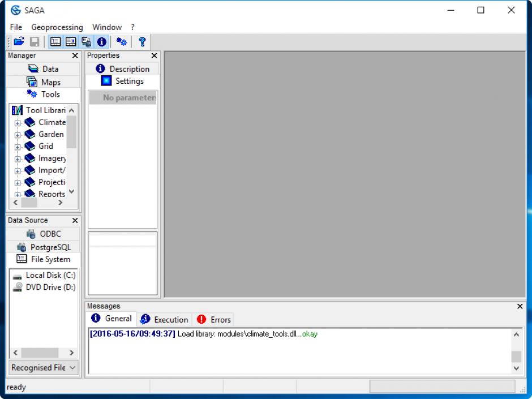Open the Recognised Files filter dropdown

click(x=44, y=367)
